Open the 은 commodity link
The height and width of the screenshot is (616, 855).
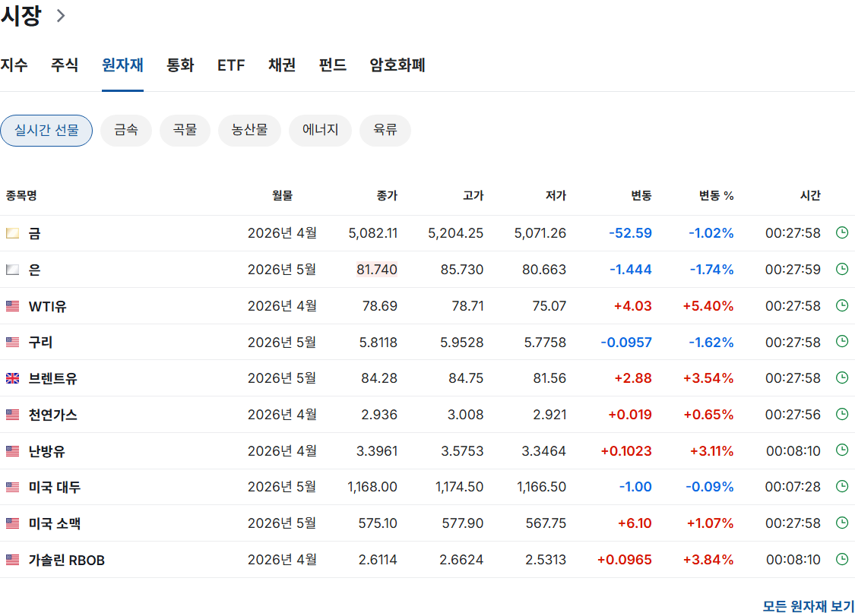(34, 270)
